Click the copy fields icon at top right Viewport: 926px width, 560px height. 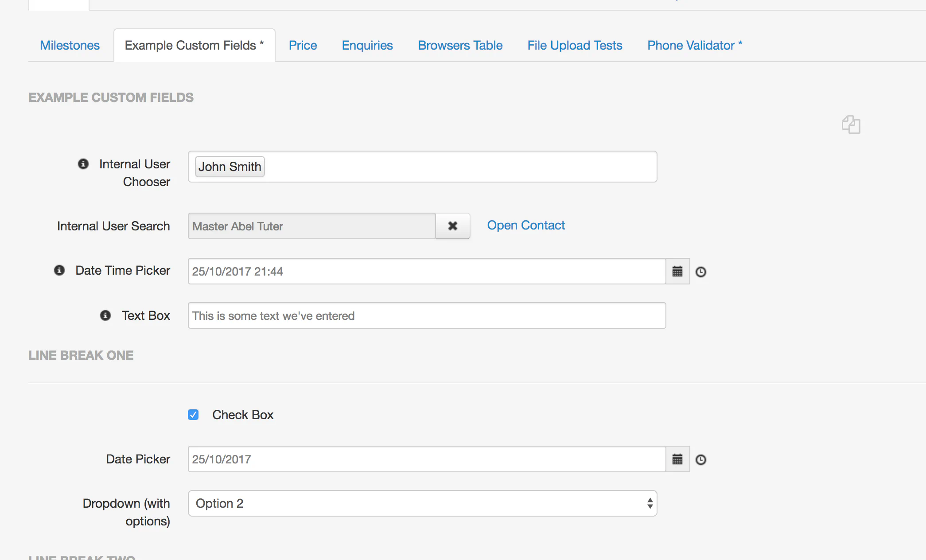click(x=851, y=125)
